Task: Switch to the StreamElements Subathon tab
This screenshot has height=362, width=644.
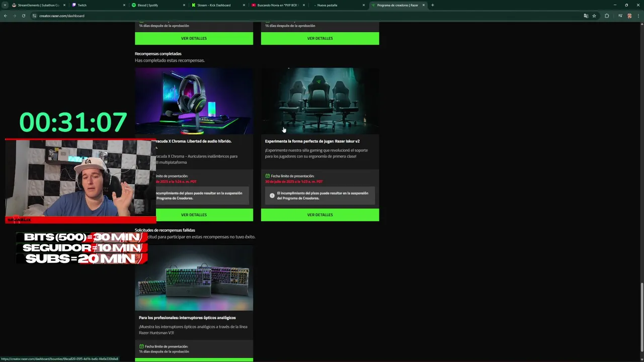Action: (x=39, y=5)
